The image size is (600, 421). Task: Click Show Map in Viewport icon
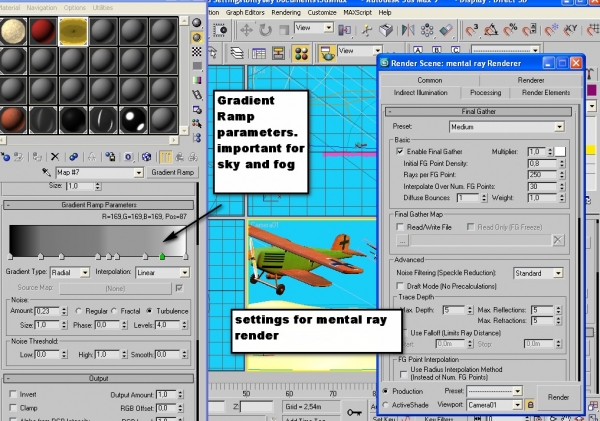click(146, 157)
